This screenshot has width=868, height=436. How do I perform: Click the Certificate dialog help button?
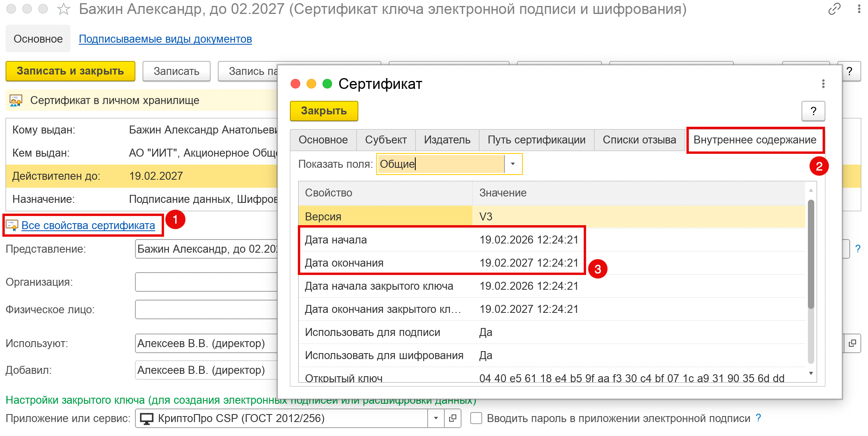click(813, 111)
